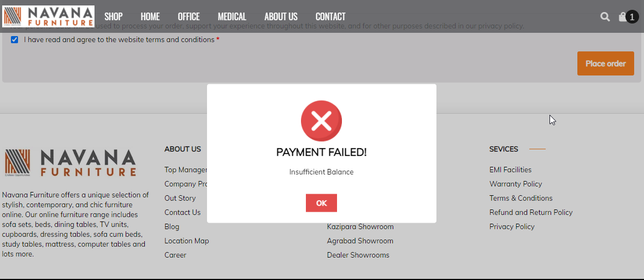Open the SHOP menu
Screen dimensions: 644x280
click(114, 17)
